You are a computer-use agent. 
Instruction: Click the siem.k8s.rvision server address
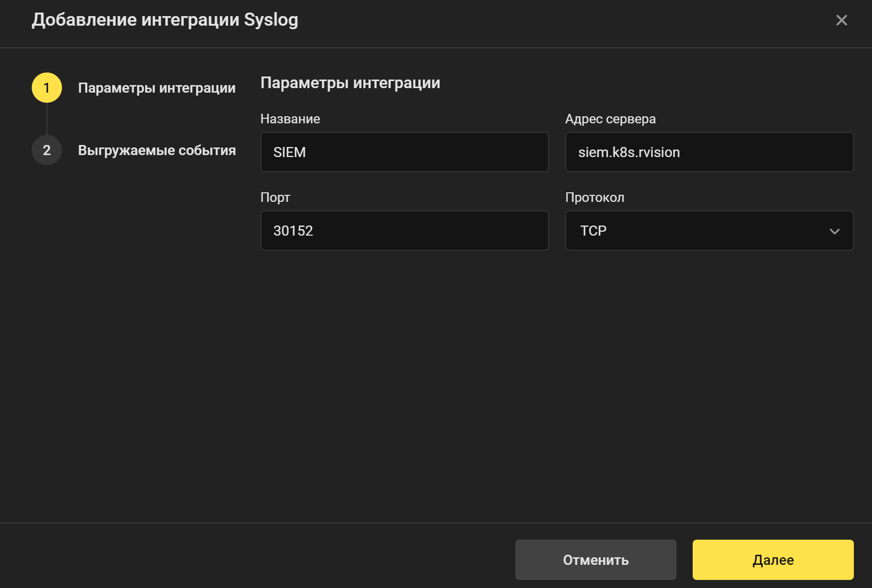tap(709, 152)
